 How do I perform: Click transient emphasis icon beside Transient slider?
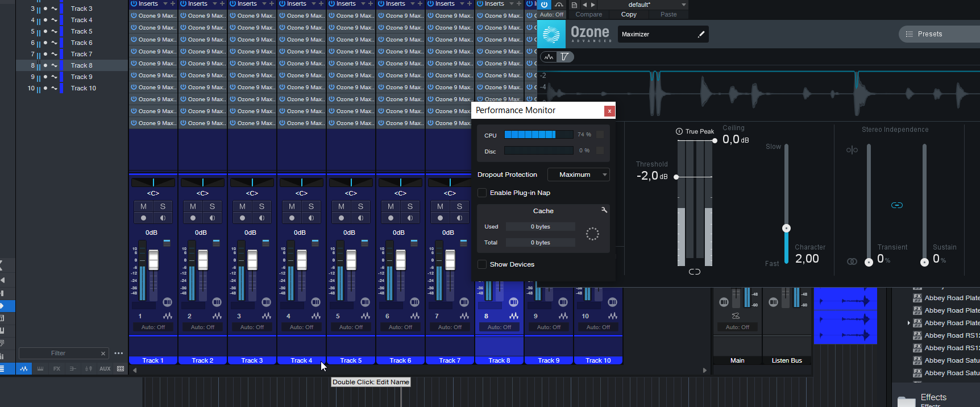[x=852, y=261]
